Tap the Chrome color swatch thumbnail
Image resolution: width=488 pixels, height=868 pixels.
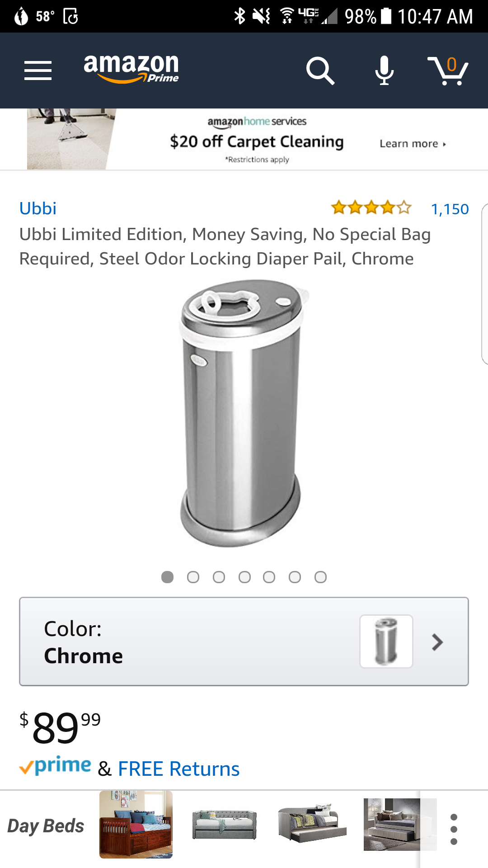coord(386,641)
